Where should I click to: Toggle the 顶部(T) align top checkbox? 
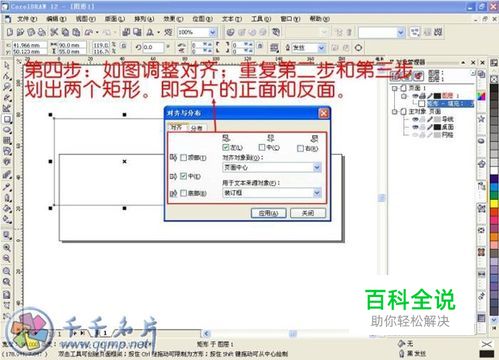point(183,157)
